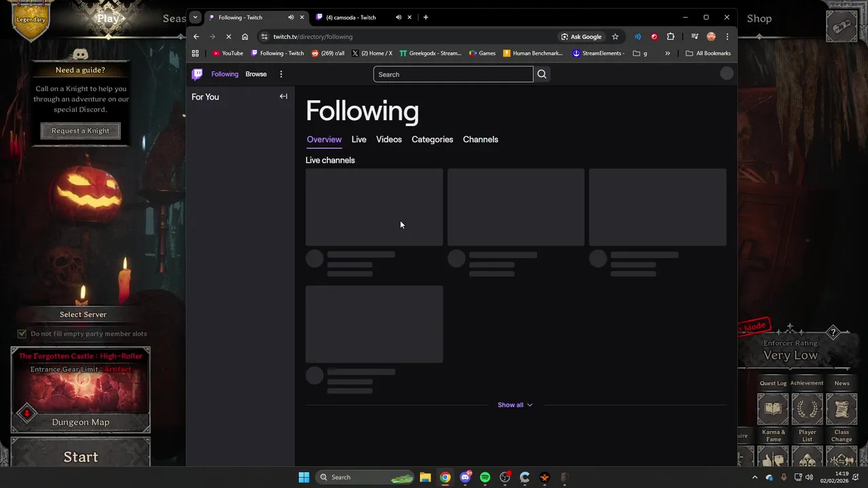
Task: Click the blue sound wave extension icon
Action: 637,37
